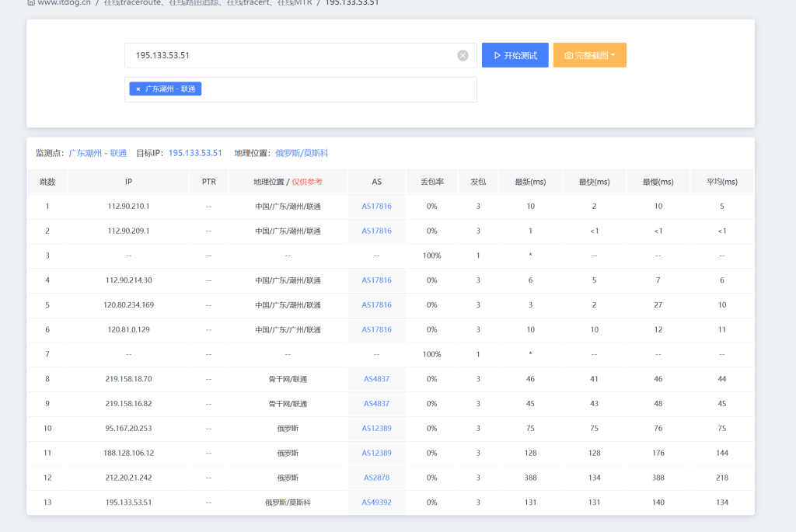Click the IP column header

(128, 182)
